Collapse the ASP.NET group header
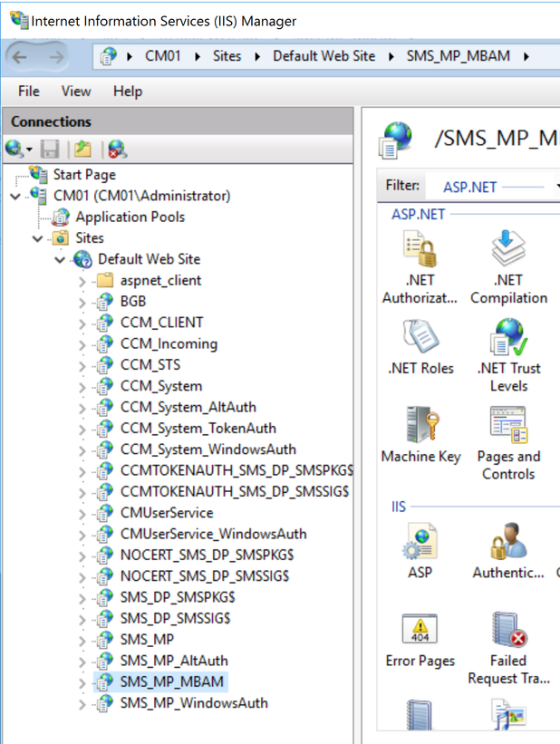The width and height of the screenshot is (560, 744). (x=418, y=215)
